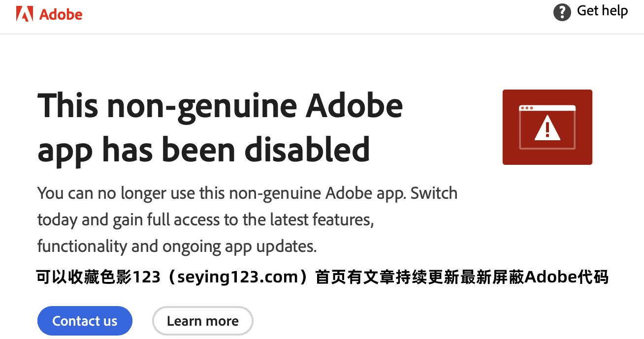This screenshot has width=644, height=339.
Task: Click the "You can no longer use" sentence
Action: (247, 193)
